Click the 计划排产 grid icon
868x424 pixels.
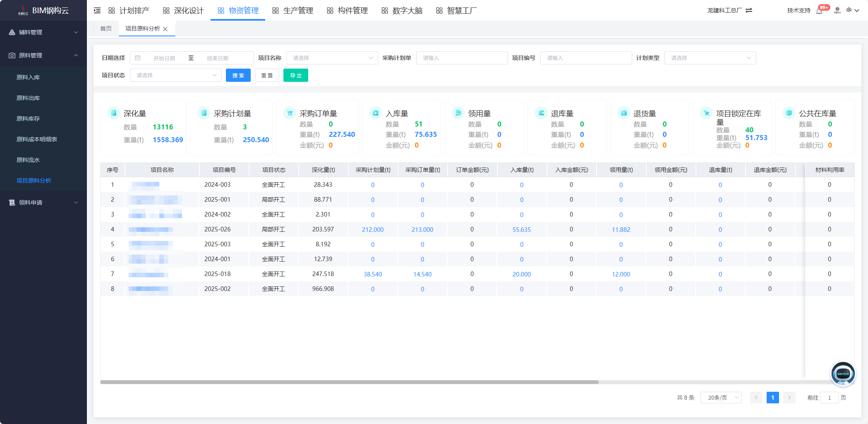click(112, 10)
